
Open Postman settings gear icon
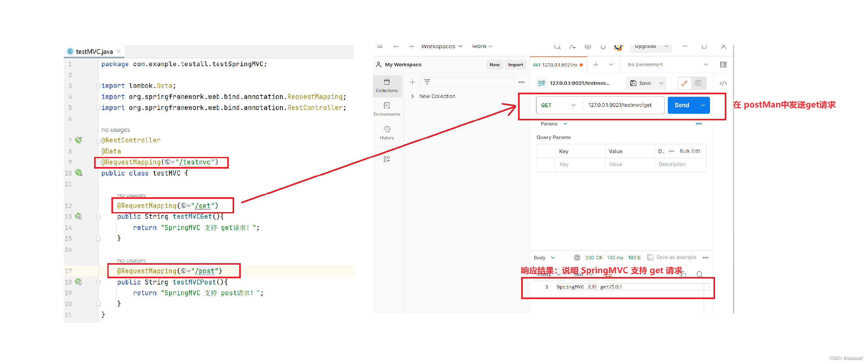click(x=588, y=47)
